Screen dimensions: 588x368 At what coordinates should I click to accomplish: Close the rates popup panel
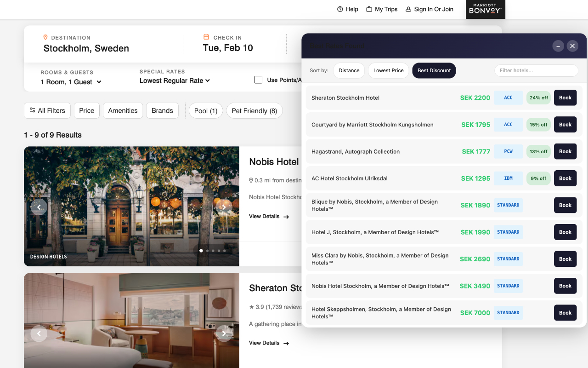572,46
